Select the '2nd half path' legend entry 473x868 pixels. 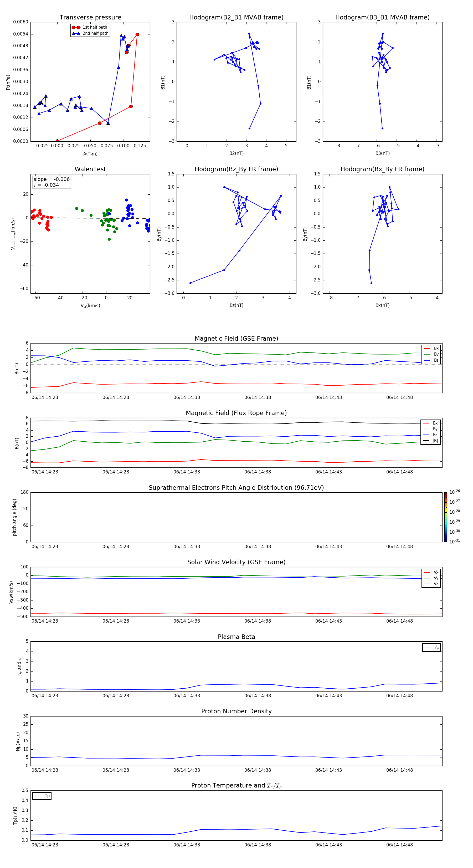pyautogui.click(x=90, y=33)
